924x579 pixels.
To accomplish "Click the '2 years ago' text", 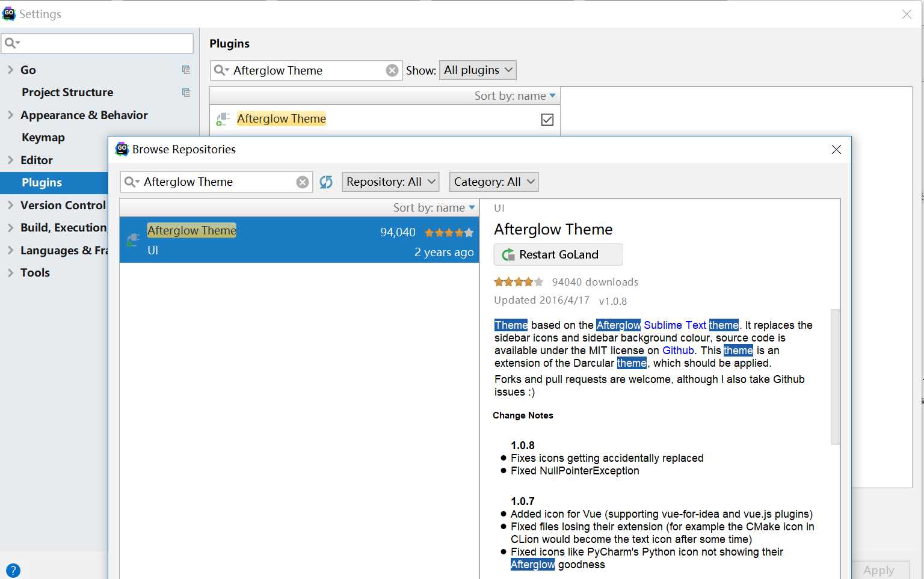I will click(444, 253).
